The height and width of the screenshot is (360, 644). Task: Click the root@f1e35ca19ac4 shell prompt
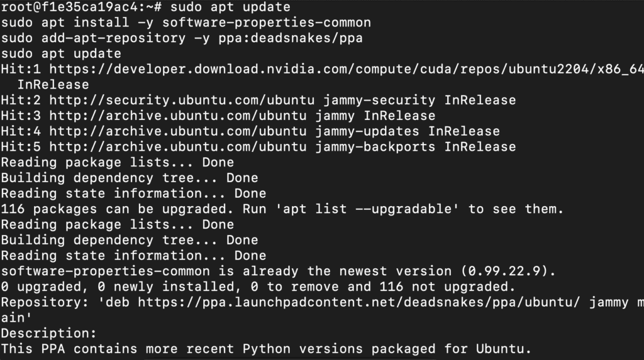point(80,7)
